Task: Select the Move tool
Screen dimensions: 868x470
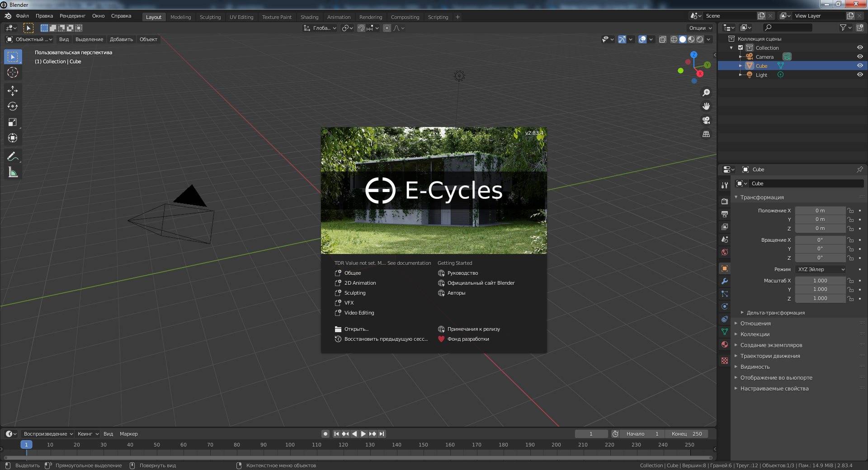Action: pyautogui.click(x=13, y=91)
